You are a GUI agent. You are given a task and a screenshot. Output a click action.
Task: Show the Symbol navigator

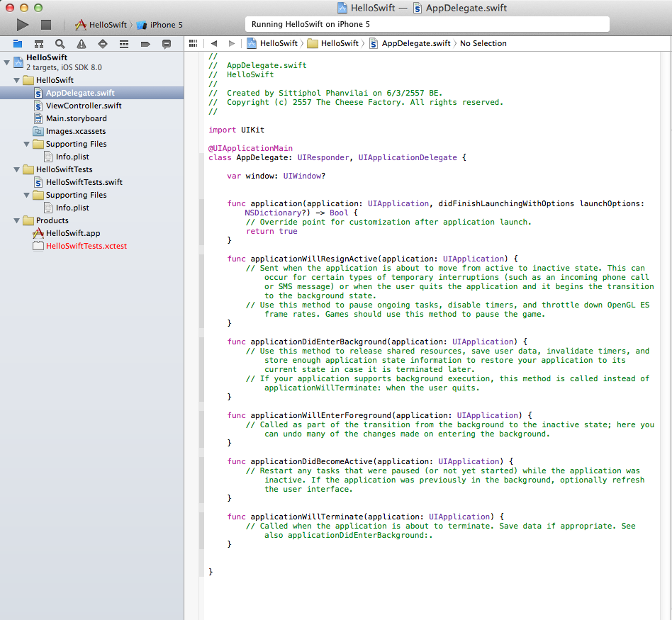coord(39,44)
